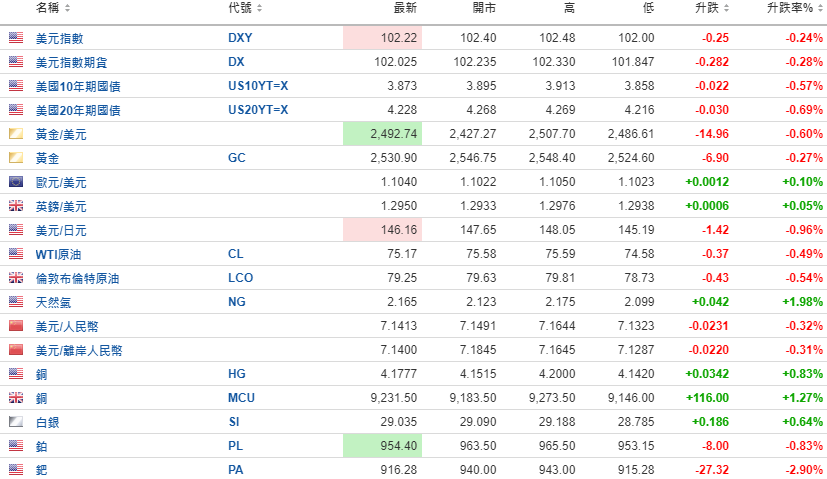
Task: Open the 美國10年期國債 link
Action: pyautogui.click(x=77, y=86)
